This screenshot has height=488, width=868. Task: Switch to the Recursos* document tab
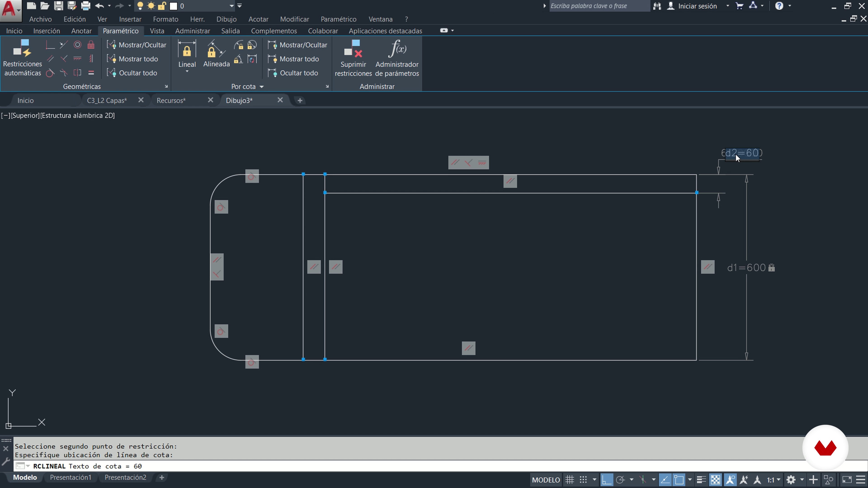[x=171, y=100]
